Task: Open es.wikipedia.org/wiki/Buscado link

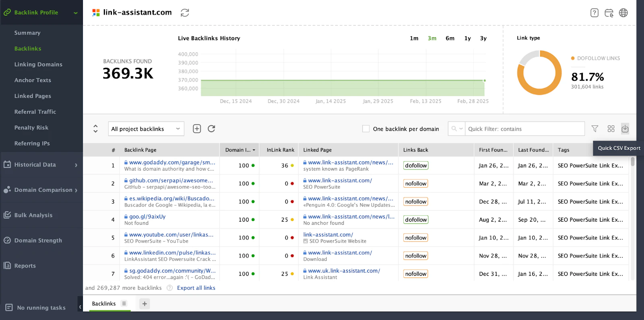Action: [172, 198]
